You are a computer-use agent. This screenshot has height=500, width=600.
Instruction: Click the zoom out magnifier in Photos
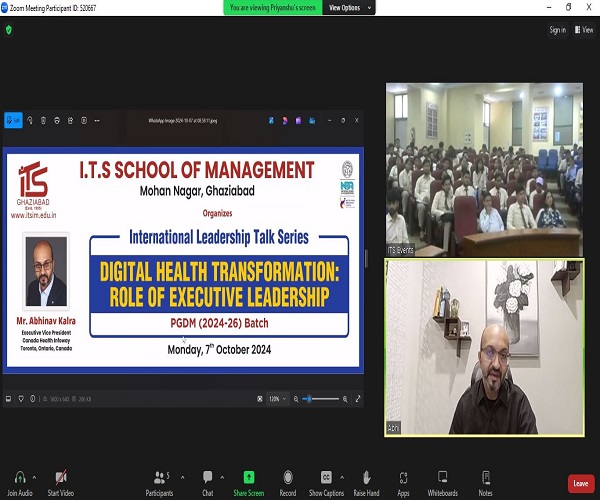(x=296, y=399)
